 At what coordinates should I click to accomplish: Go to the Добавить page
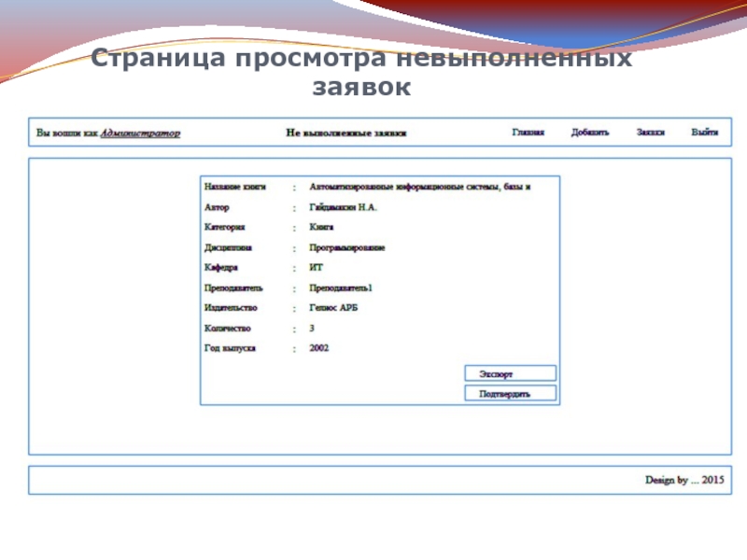click(x=590, y=133)
